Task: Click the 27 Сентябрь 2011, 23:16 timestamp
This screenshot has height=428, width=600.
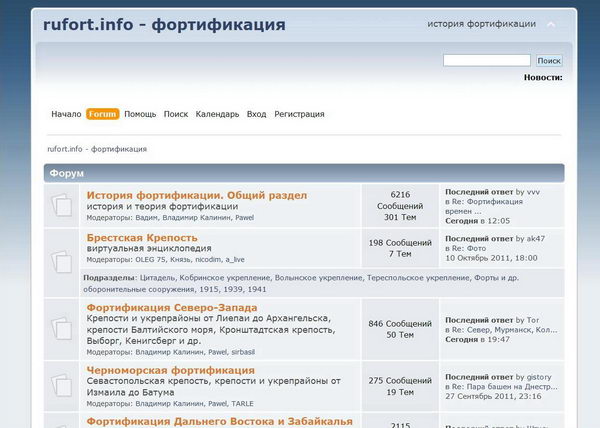Action: click(x=493, y=396)
